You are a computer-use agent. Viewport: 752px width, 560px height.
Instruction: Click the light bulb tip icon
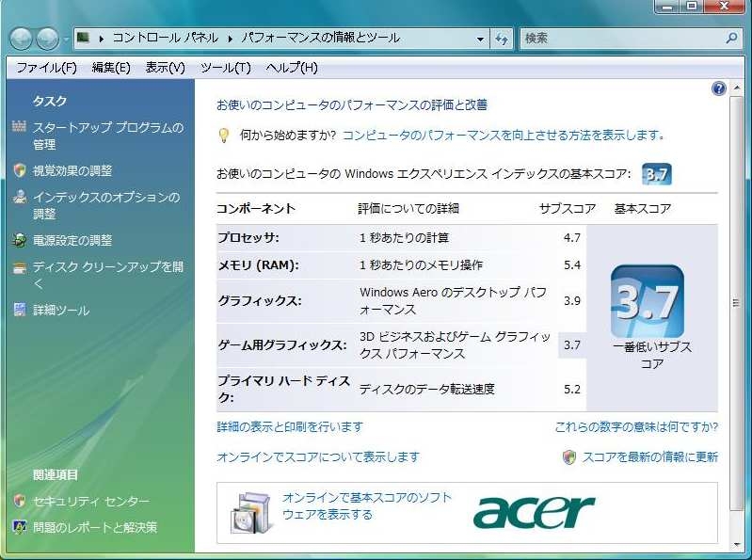coord(223,136)
